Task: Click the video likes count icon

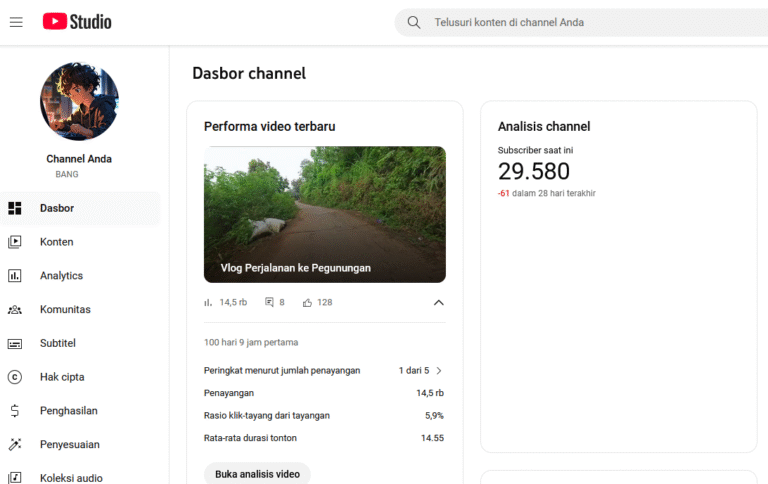Action: click(x=308, y=302)
